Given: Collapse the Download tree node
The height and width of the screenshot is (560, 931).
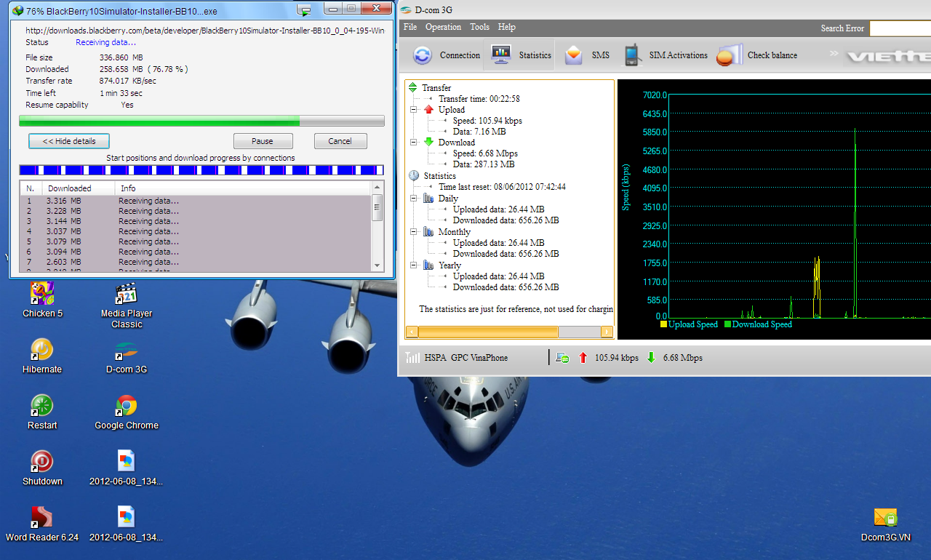Looking at the screenshot, I should click(413, 142).
